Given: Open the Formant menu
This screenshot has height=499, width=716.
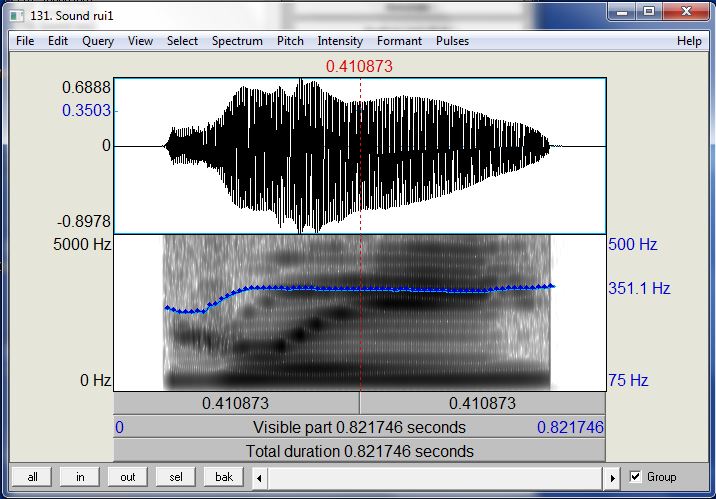Looking at the screenshot, I should (399, 41).
